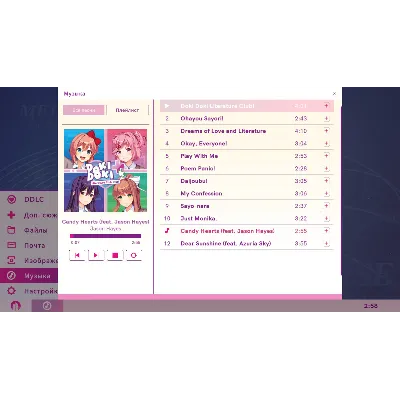This screenshot has height=400, width=400.
Task: Open Настройки in the side menu
Action: (29, 291)
